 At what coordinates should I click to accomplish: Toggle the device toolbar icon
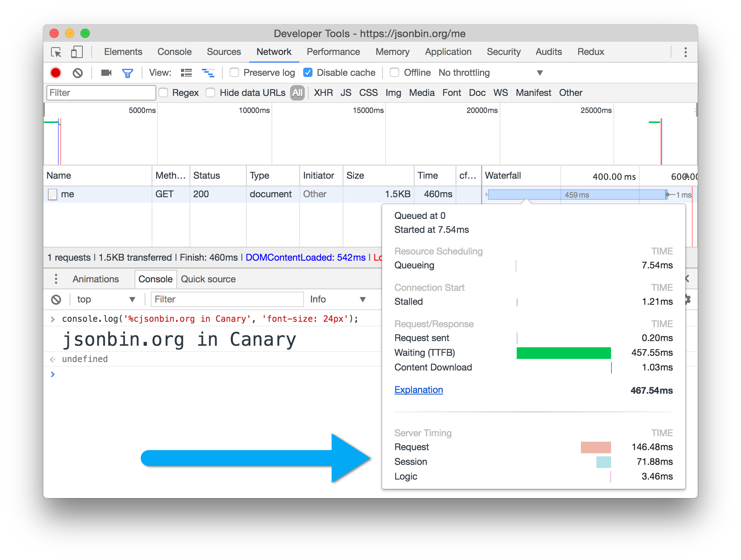coord(77,52)
